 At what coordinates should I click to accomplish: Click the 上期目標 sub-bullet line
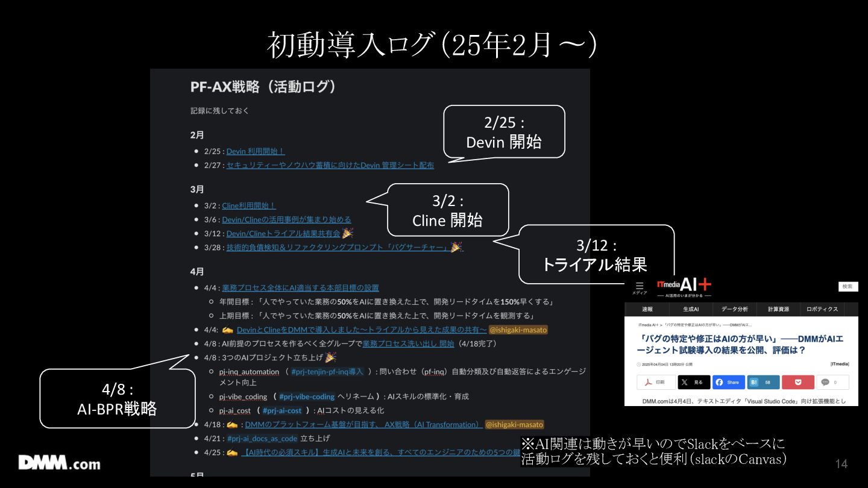pos(377,316)
